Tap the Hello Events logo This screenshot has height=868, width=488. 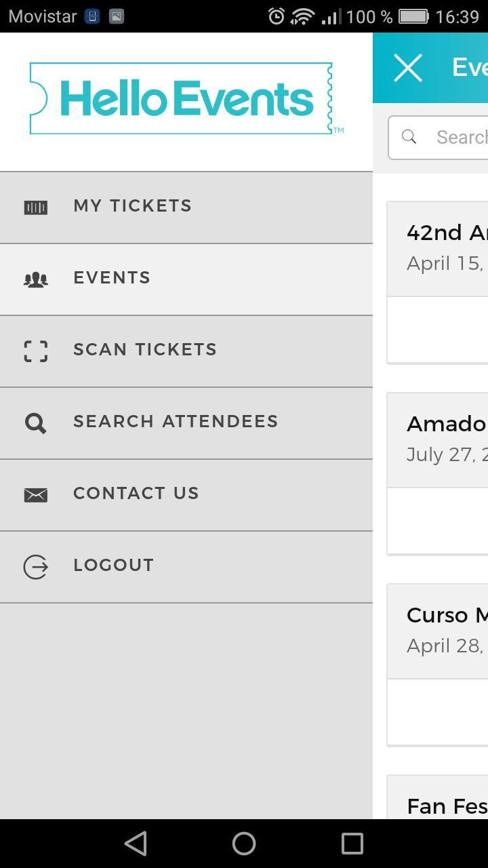(184, 99)
